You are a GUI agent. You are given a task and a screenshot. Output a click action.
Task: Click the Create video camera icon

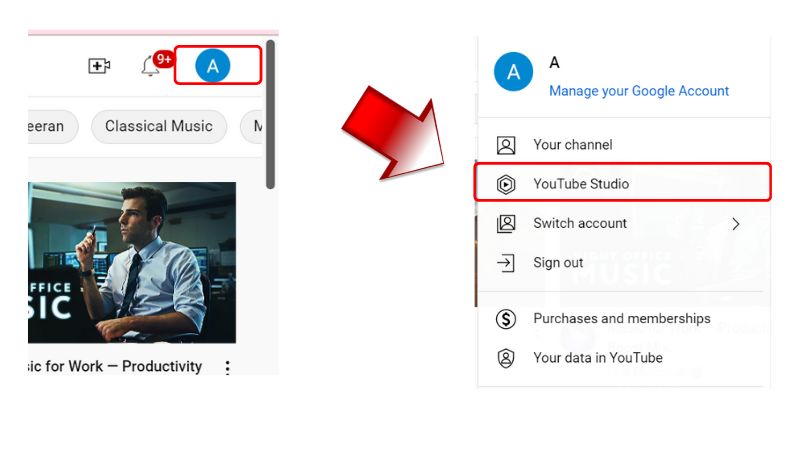click(x=99, y=66)
